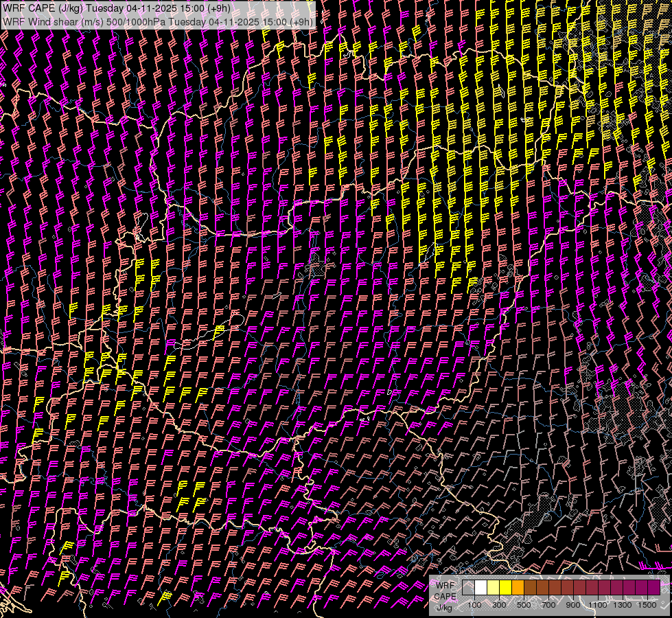Viewport: 672px width, 618px height.
Task: Pick the bright yellow legend swatch
Action: (x=505, y=587)
